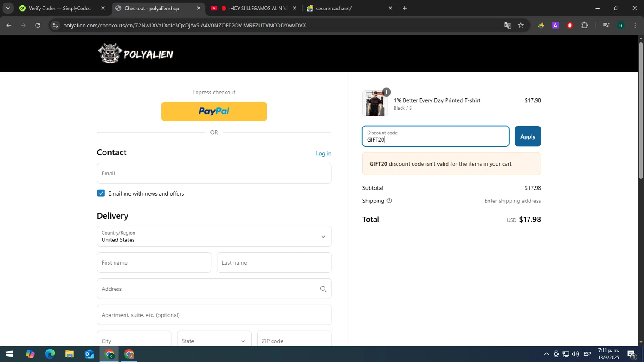Go back to previous page

click(x=9, y=25)
